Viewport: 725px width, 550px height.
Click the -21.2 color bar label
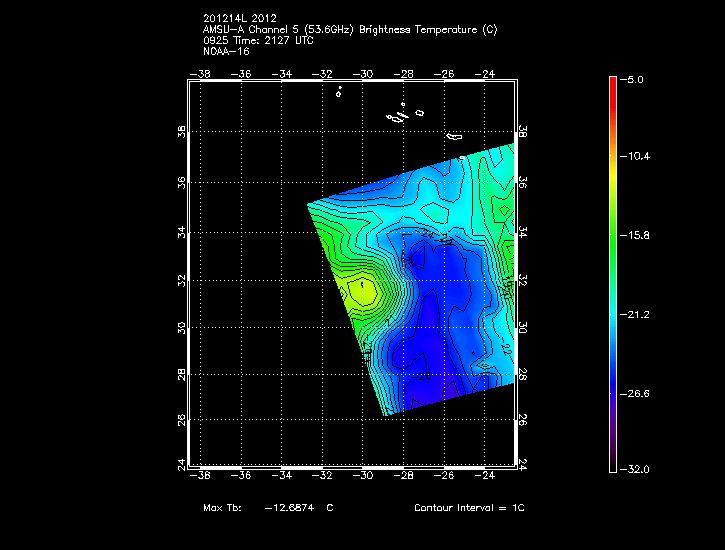pos(638,314)
